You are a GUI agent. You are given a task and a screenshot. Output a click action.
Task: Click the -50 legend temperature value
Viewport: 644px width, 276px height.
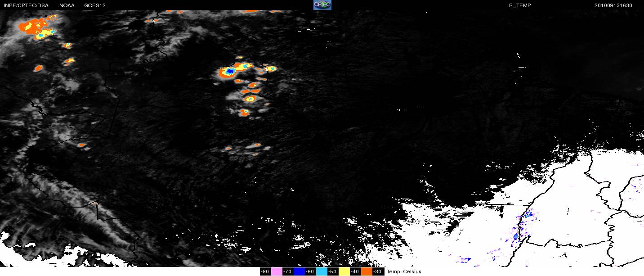point(332,271)
